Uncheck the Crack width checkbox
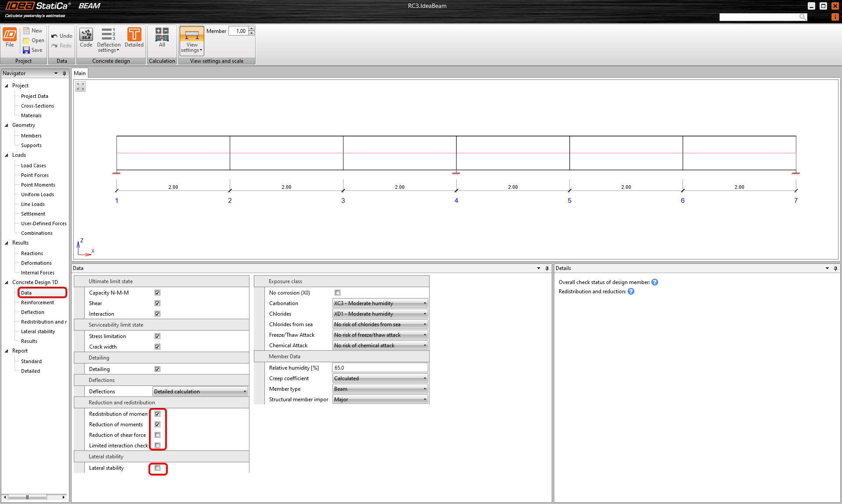 pyautogui.click(x=158, y=347)
